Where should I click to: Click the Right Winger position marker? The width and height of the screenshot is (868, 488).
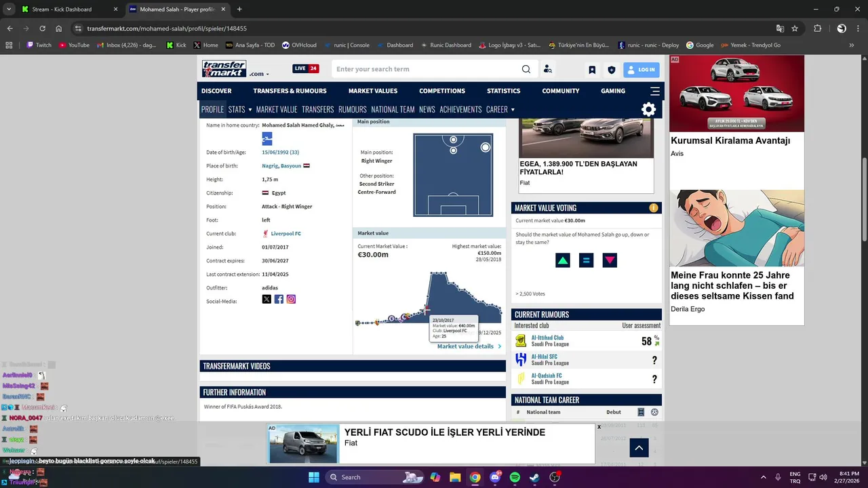point(486,147)
